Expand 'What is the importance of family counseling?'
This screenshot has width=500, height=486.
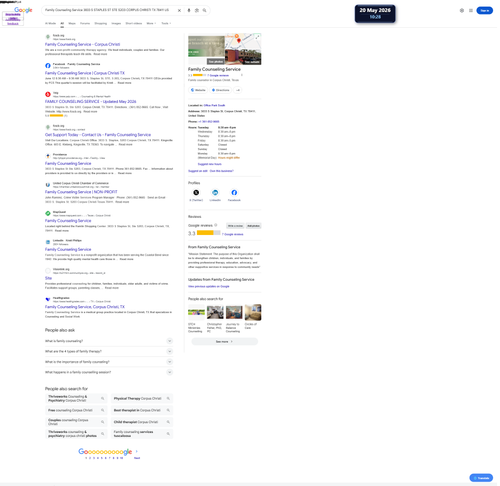109,362
